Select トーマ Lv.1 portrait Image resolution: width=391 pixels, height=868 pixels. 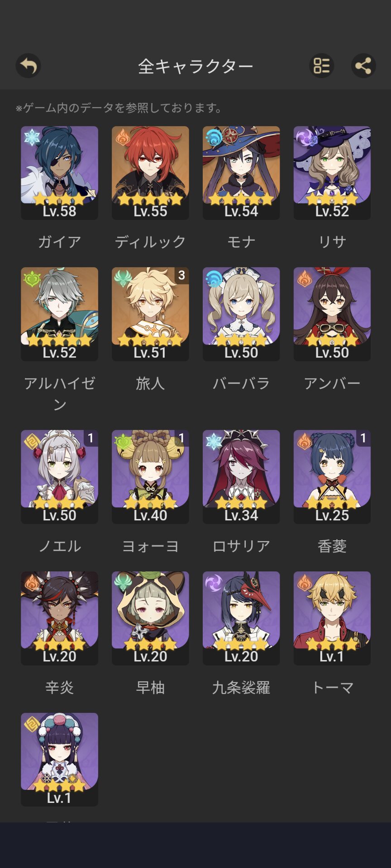click(x=332, y=618)
